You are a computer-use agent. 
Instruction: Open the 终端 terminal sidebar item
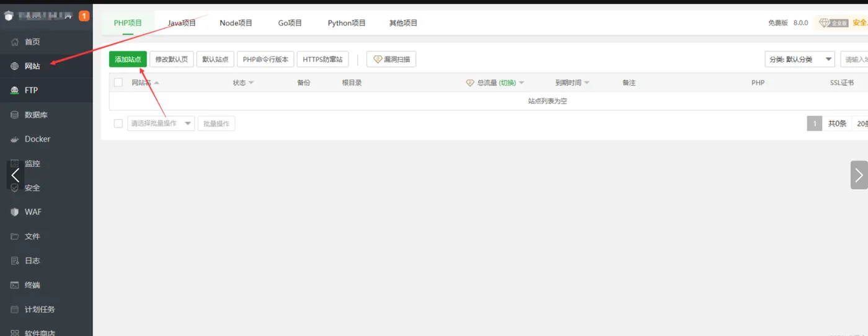tap(32, 285)
